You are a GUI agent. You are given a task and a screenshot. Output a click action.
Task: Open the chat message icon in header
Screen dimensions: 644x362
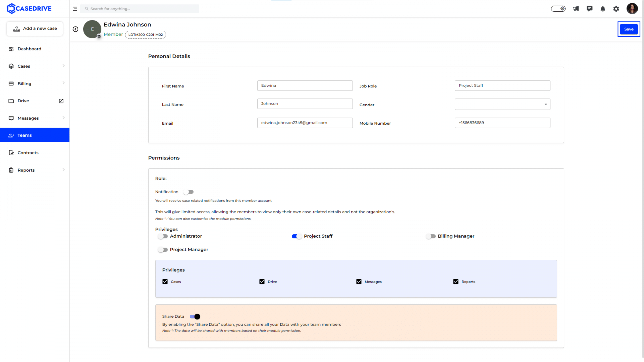pyautogui.click(x=589, y=9)
